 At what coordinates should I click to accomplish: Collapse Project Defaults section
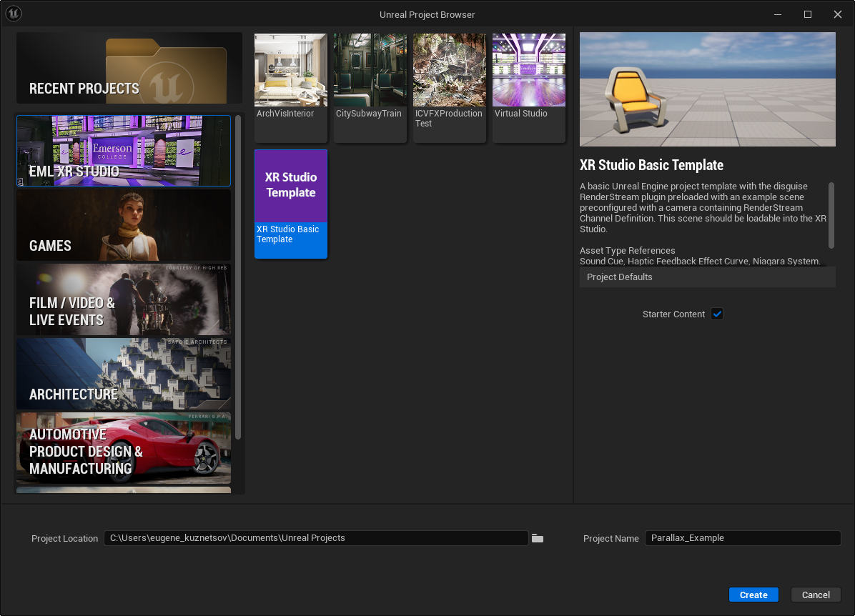tap(707, 277)
